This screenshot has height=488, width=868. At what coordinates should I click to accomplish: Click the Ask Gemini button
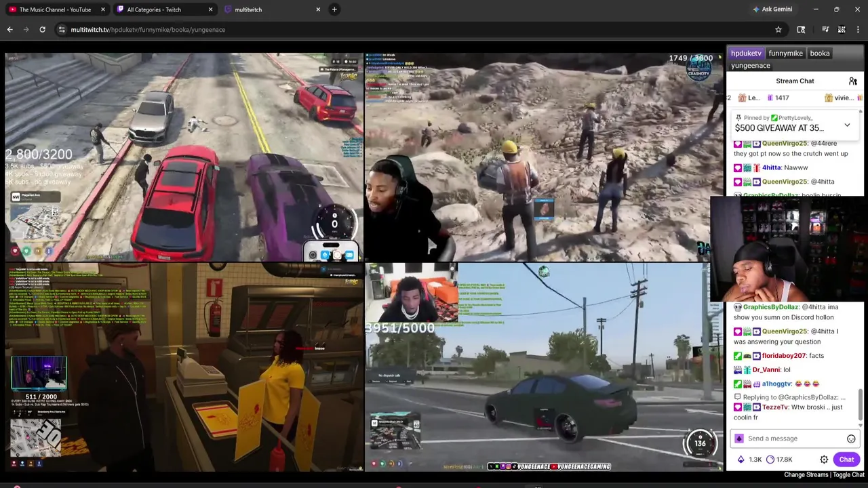pyautogui.click(x=772, y=9)
